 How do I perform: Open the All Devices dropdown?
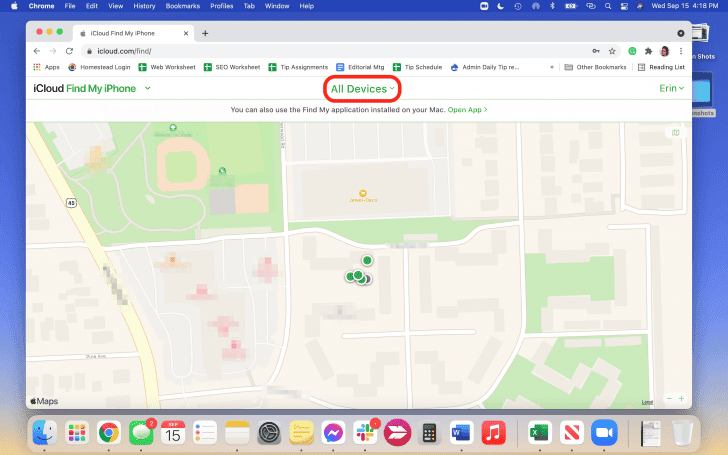coord(364,89)
